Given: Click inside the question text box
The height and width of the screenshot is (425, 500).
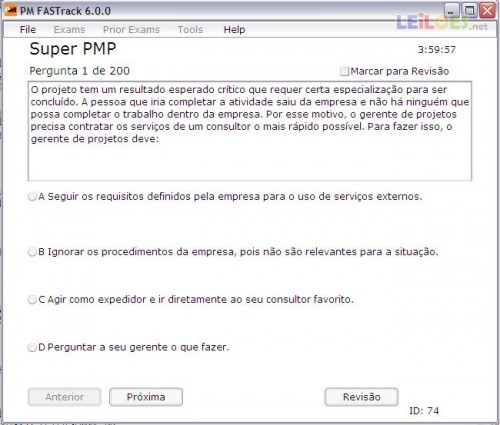Looking at the screenshot, I should [250, 131].
